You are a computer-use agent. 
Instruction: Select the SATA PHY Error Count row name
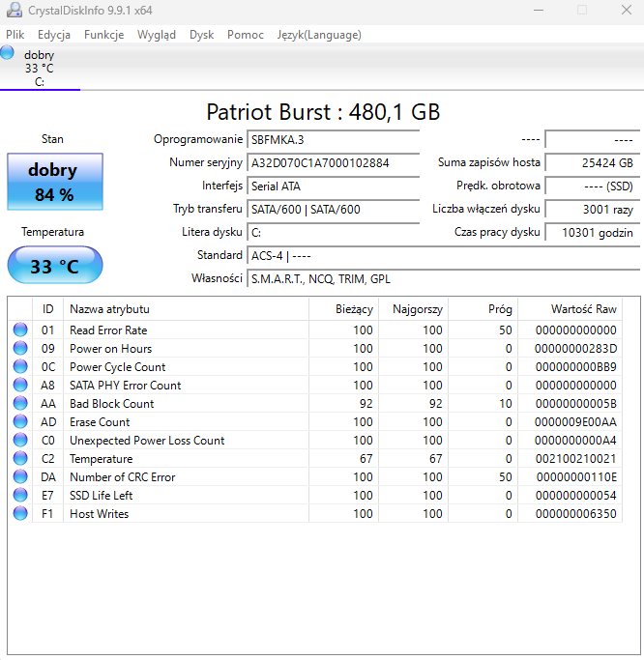[x=125, y=386]
